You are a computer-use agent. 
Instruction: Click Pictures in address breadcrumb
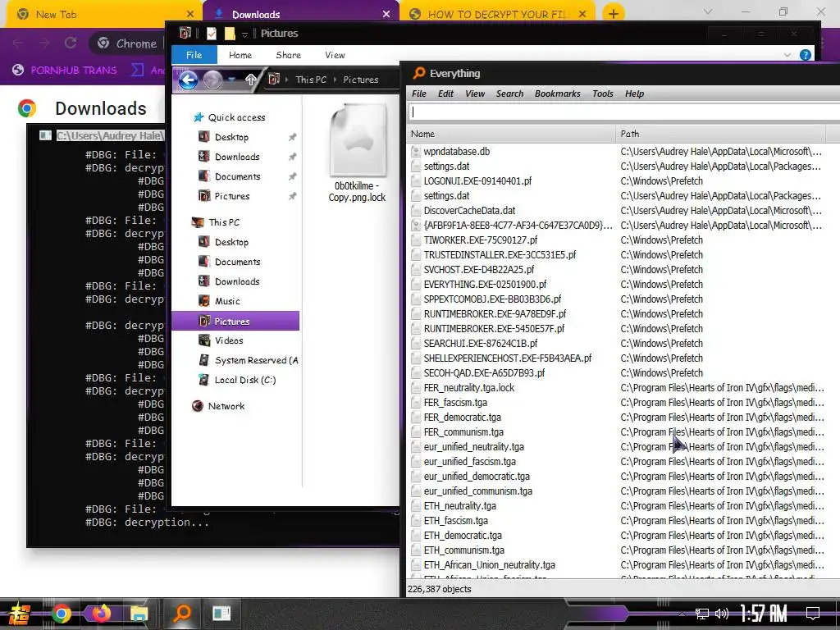click(361, 80)
